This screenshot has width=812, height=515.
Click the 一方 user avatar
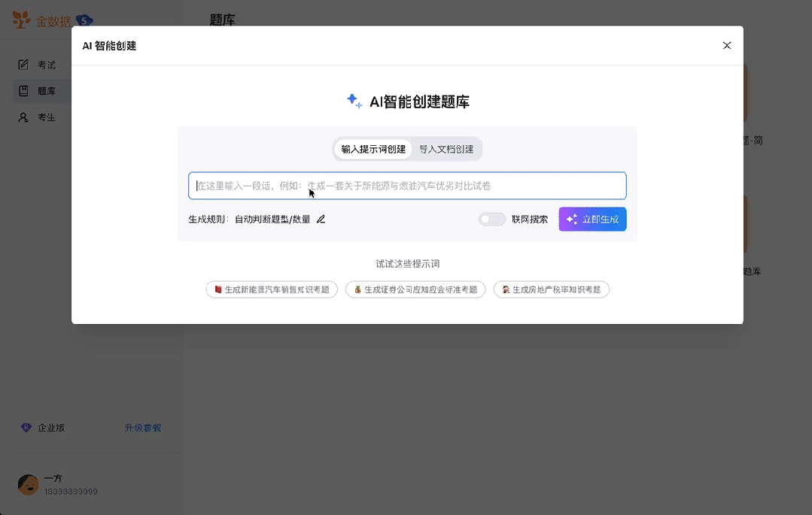coord(28,484)
